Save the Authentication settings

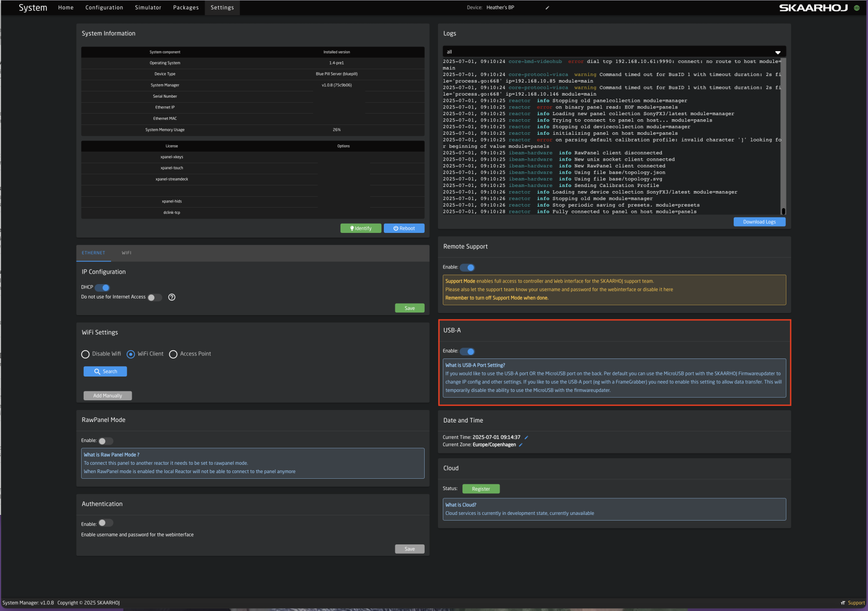[410, 549]
